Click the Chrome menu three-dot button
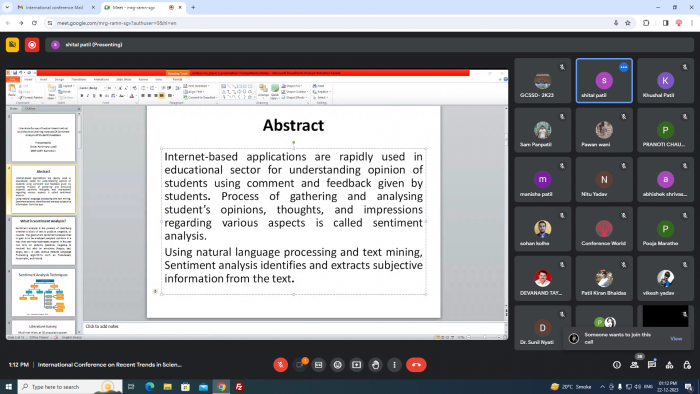 (692, 23)
